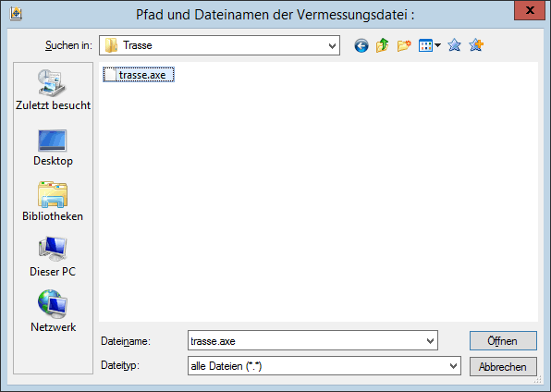Viewport: 551px width, 392px height.
Task: Open Zuletzt besucht location
Action: click(x=53, y=90)
